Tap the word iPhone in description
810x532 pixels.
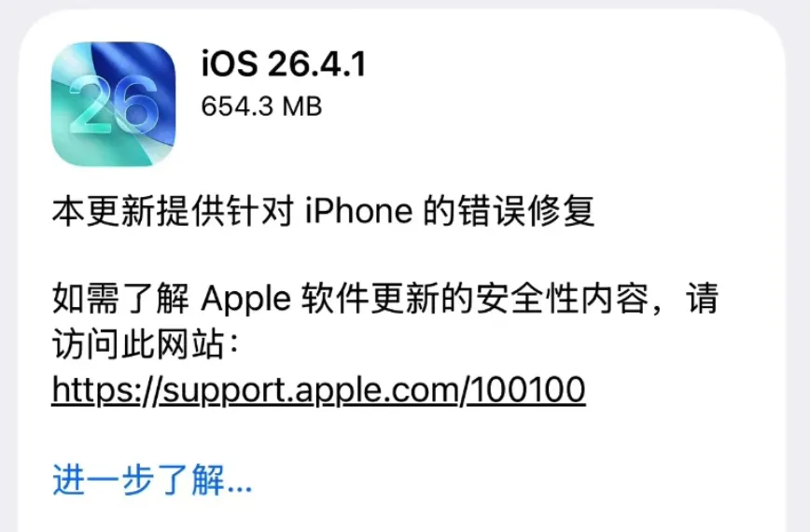click(x=358, y=211)
